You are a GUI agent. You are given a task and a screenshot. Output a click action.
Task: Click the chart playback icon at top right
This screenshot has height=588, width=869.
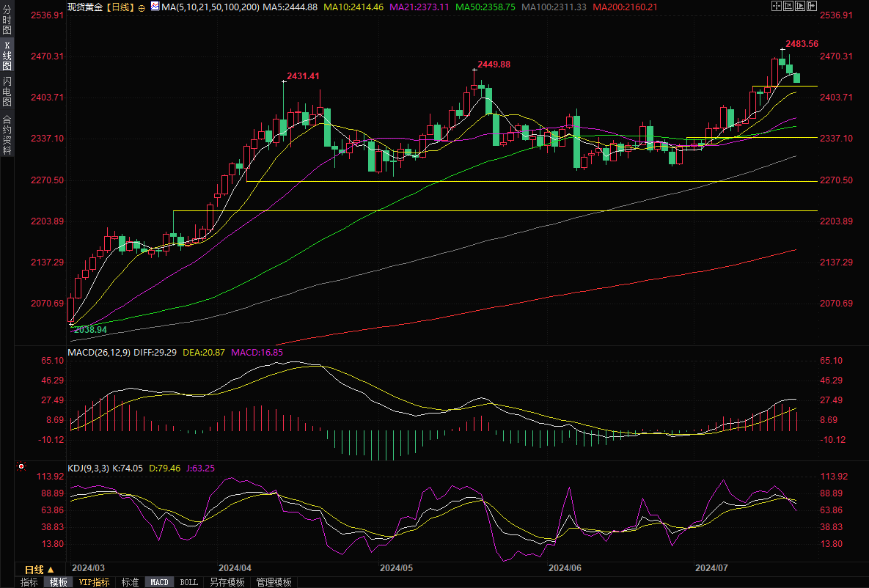[800, 6]
